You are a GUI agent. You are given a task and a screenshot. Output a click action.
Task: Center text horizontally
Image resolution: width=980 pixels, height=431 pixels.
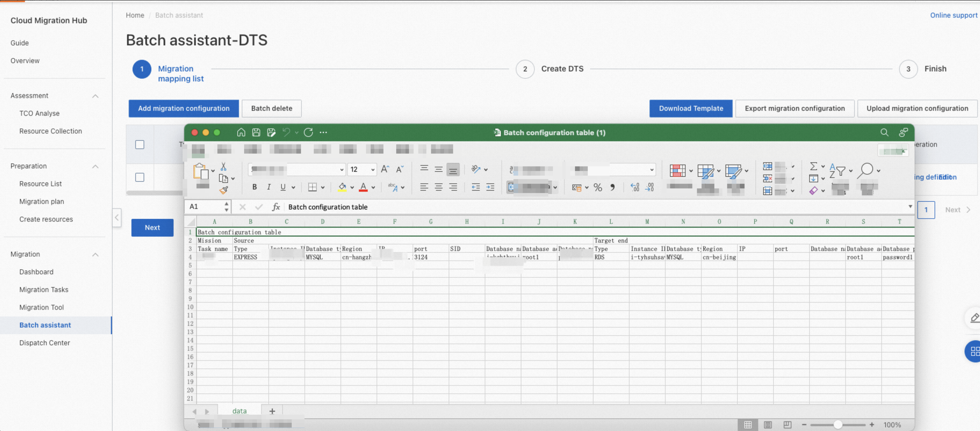[439, 187]
